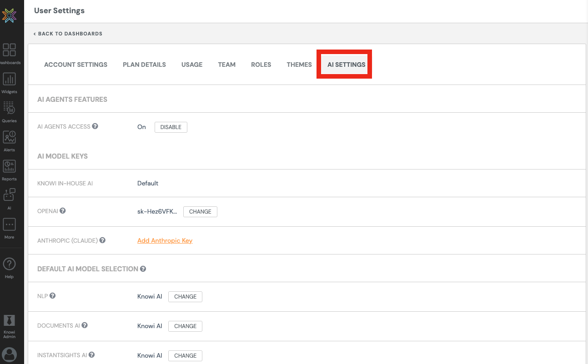Select the Plan Details tab

pyautogui.click(x=144, y=65)
